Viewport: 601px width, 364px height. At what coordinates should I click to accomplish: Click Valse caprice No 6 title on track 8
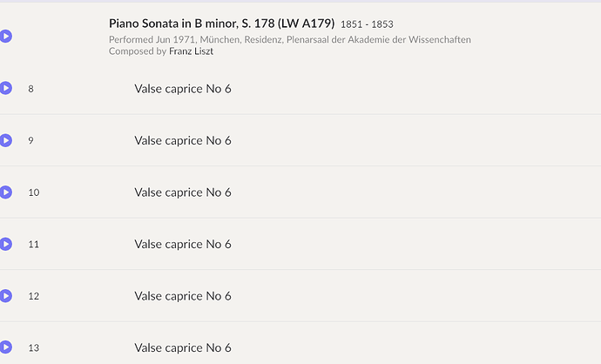pos(183,89)
